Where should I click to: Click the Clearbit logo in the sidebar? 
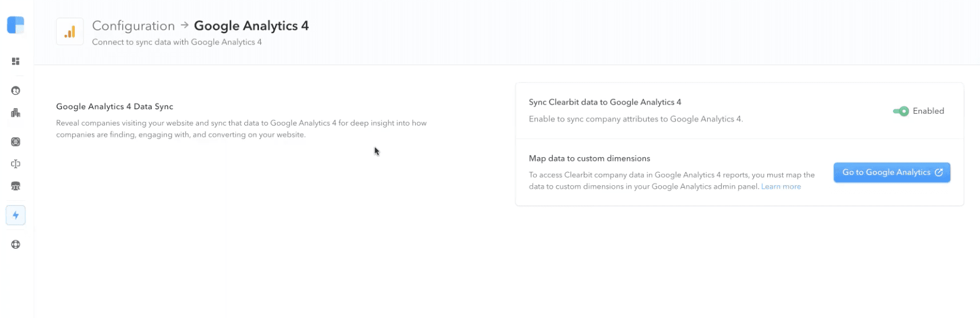(15, 25)
